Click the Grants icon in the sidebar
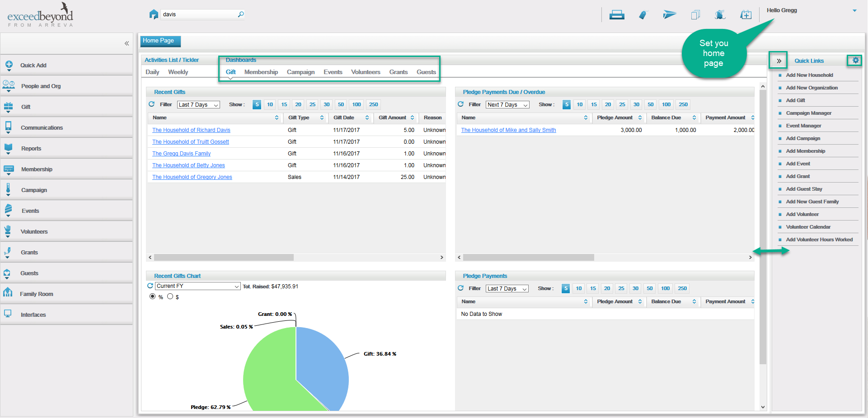The image size is (868, 418). pos(8,252)
